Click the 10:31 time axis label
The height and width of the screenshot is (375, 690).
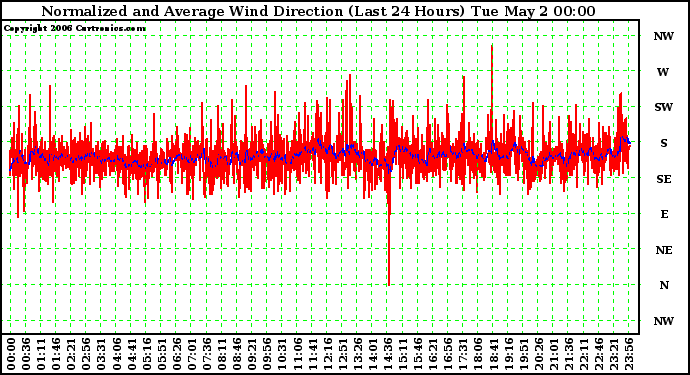coord(283,354)
